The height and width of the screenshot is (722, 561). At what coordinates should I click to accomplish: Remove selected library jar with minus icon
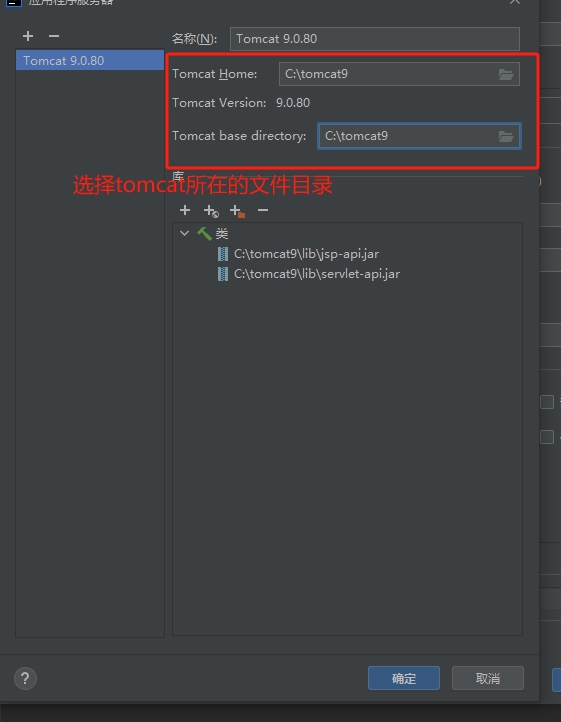click(263, 210)
